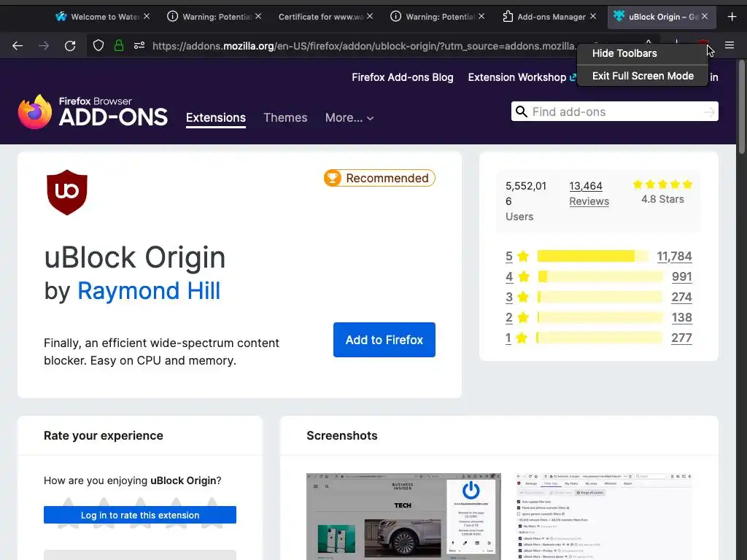This screenshot has width=747, height=560.
Task: Click the page vertical scrollbar
Action: (x=741, y=106)
